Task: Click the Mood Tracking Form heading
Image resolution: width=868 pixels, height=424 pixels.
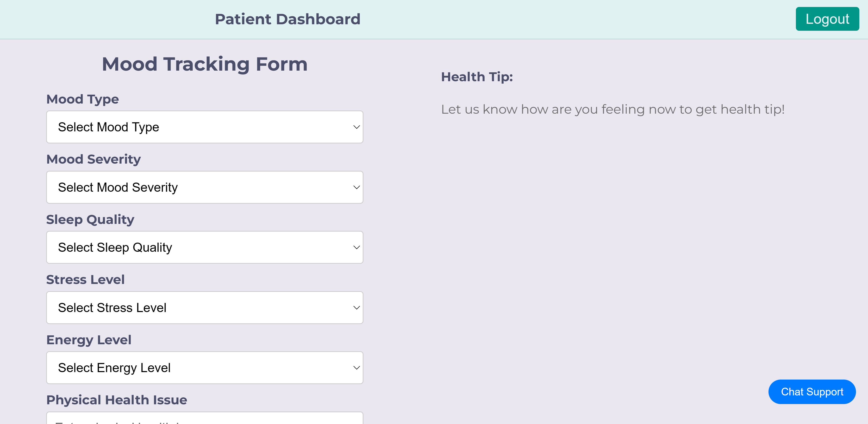Action: [205, 64]
